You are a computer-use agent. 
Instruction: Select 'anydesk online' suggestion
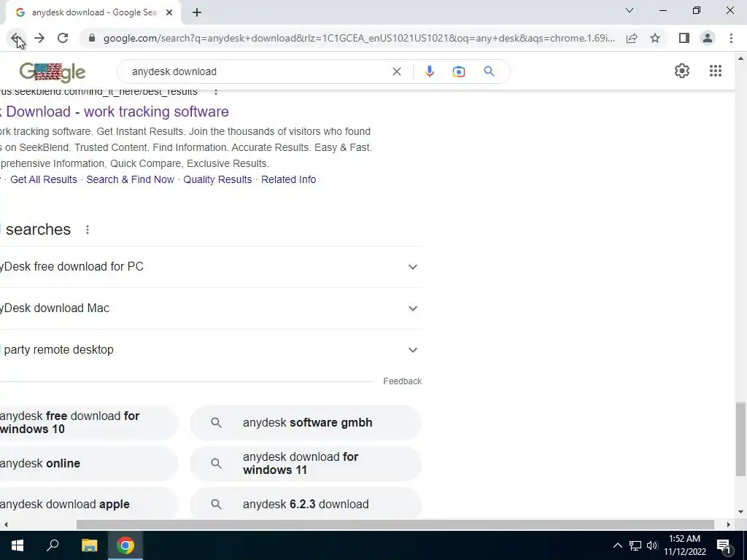(88, 463)
